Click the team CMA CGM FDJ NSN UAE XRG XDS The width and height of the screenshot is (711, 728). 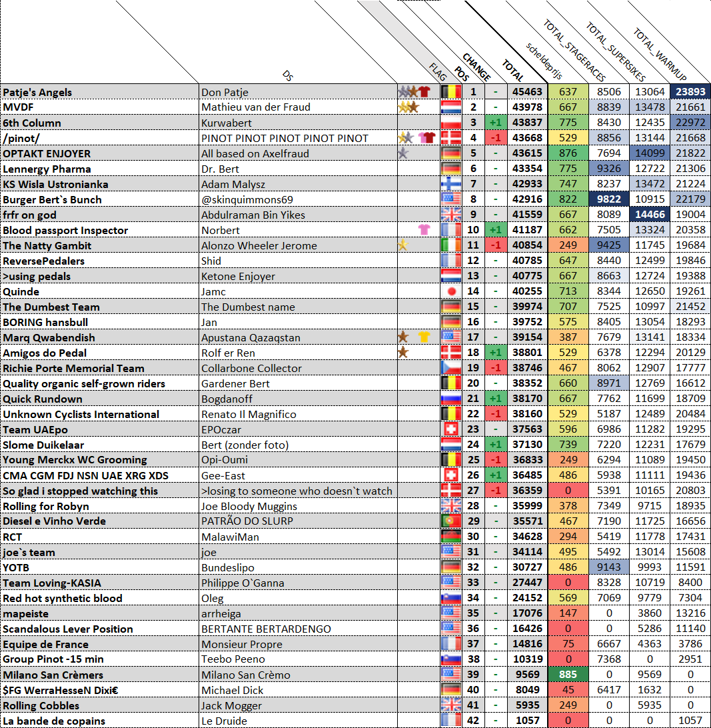point(85,475)
